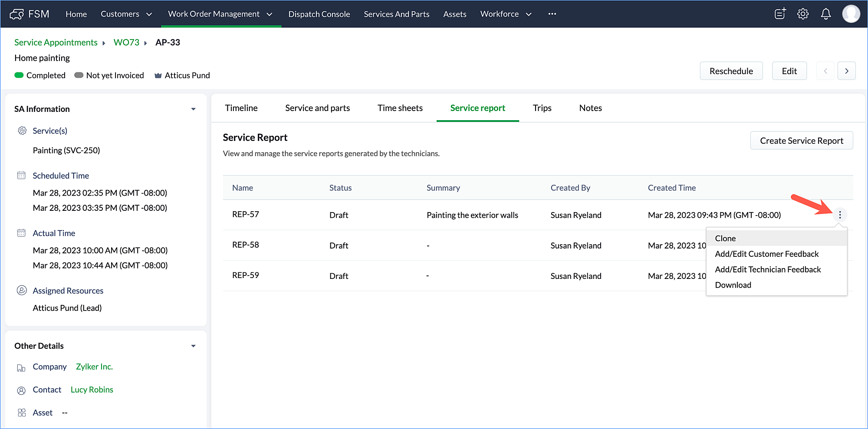The image size is (868, 429).
Task: Open the quick create icon in header
Action: 780,14
